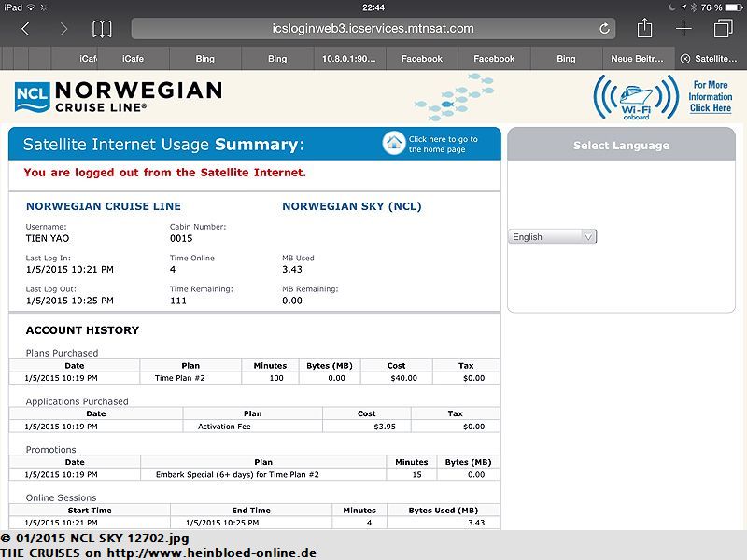This screenshot has height=560, width=747.
Task: Reload the page from the address bar
Action: (x=604, y=29)
